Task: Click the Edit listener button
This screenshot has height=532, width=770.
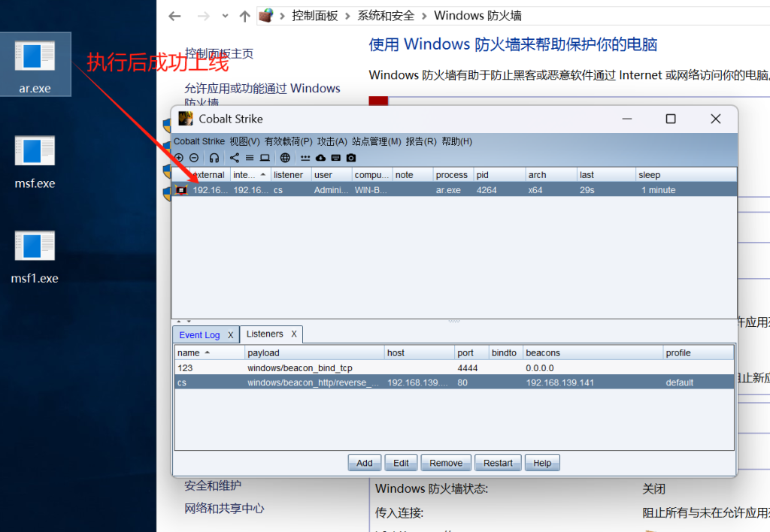Action: [x=401, y=463]
